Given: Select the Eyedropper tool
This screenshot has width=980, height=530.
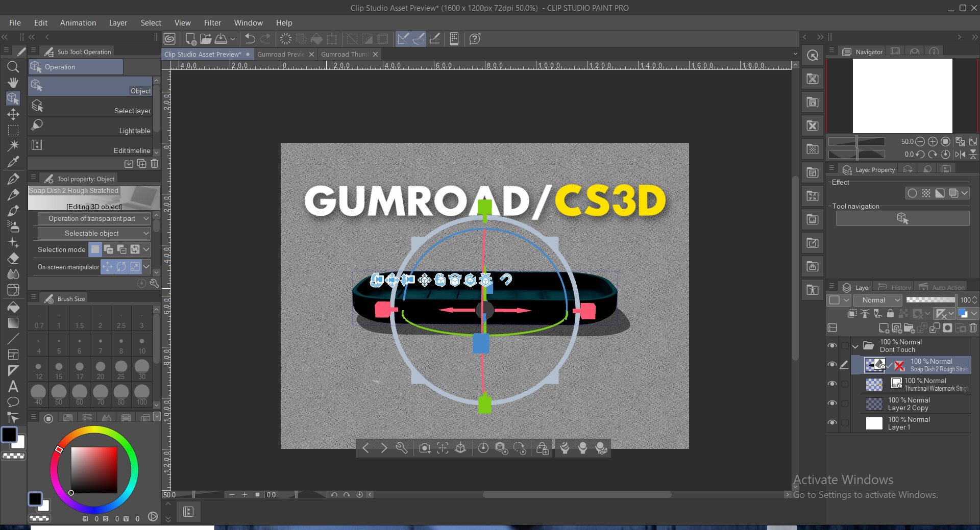Looking at the screenshot, I should coord(13,162).
